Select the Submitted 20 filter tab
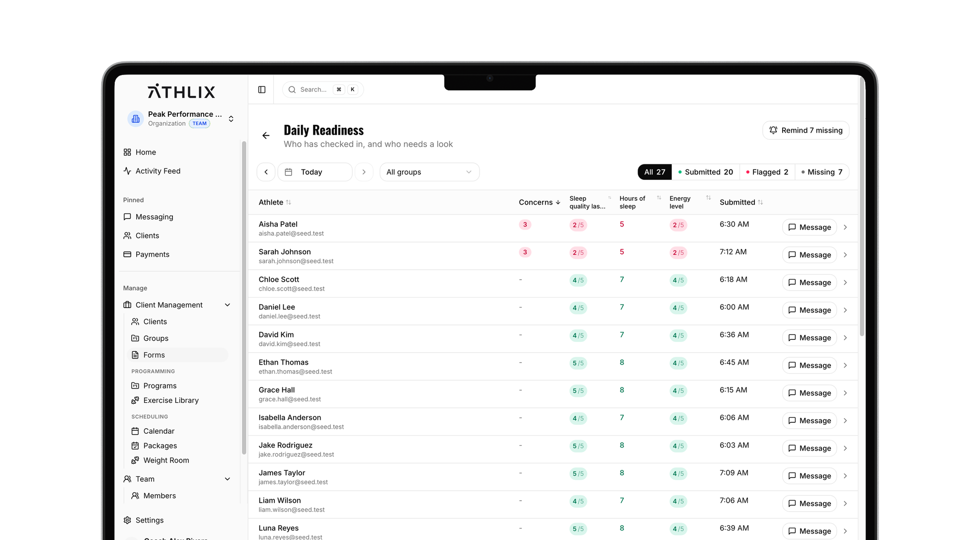Viewport: 980px width, 540px height. 706,172
